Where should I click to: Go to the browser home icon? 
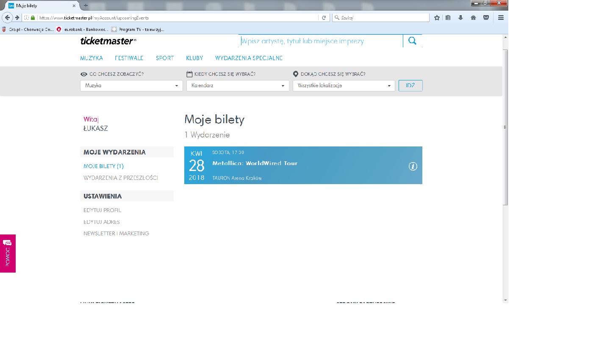(x=473, y=18)
